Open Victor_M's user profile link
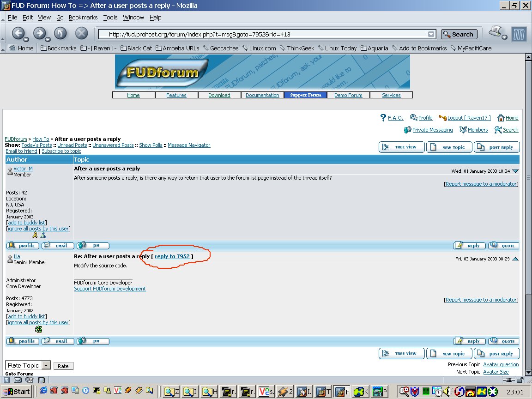The width and height of the screenshot is (532, 399). (23, 169)
